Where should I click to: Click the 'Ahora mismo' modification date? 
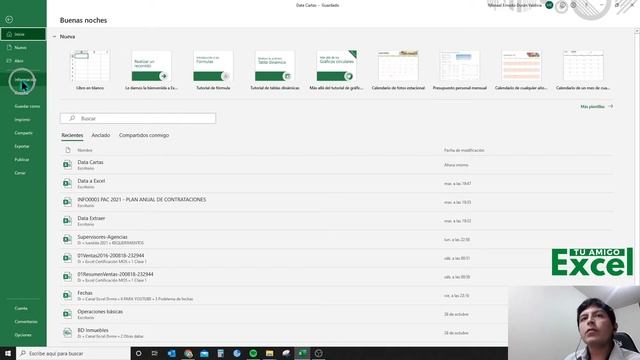456,165
